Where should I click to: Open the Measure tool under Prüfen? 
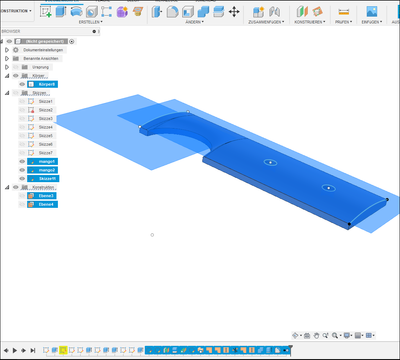(343, 12)
